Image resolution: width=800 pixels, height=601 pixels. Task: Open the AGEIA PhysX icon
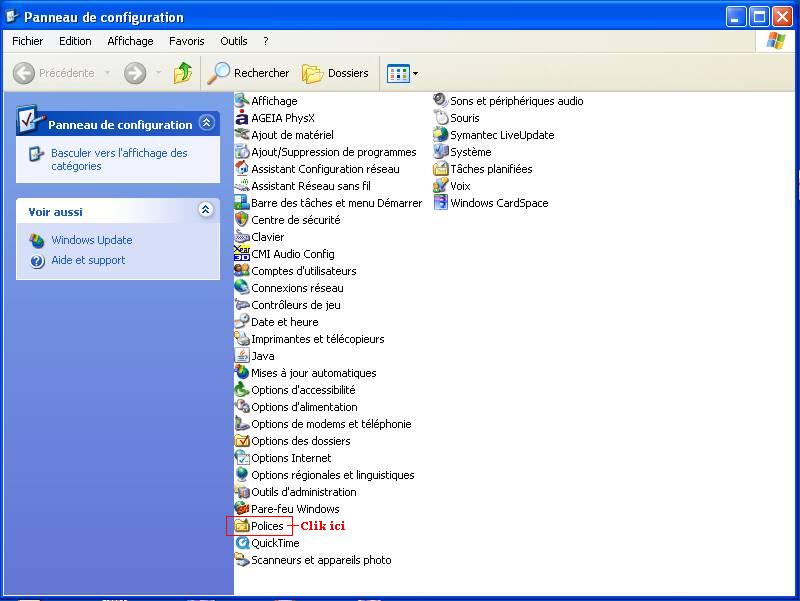242,118
